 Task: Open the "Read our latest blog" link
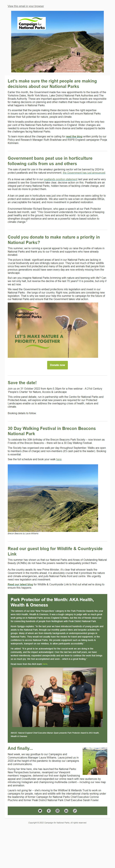(20, 585)
